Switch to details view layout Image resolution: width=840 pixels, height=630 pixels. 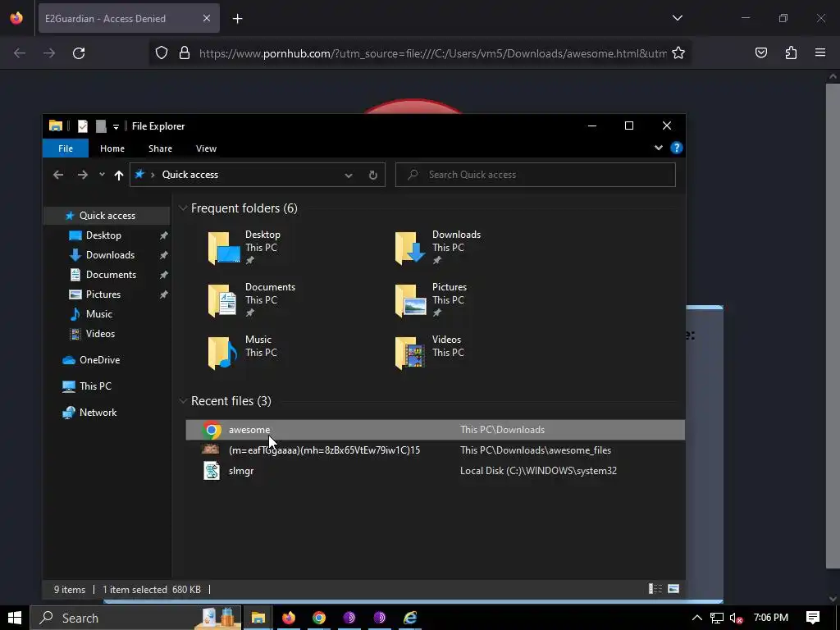[x=655, y=589]
